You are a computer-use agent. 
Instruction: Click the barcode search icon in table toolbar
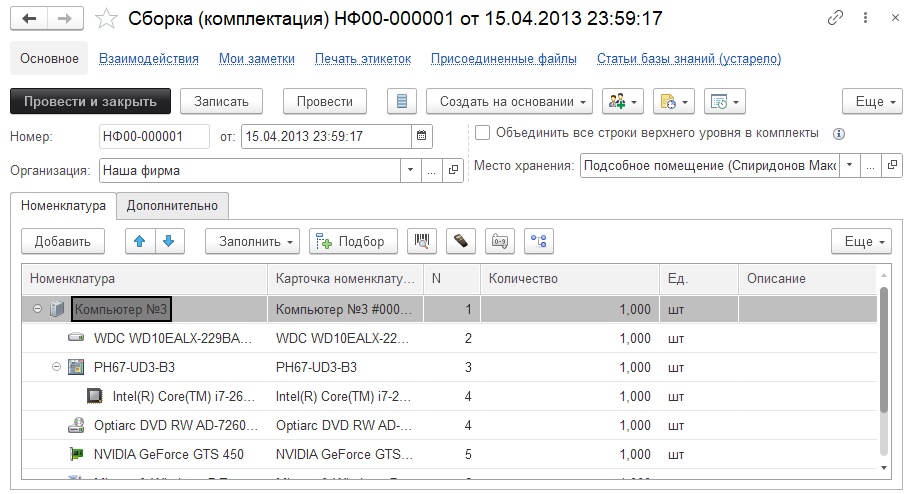(424, 241)
